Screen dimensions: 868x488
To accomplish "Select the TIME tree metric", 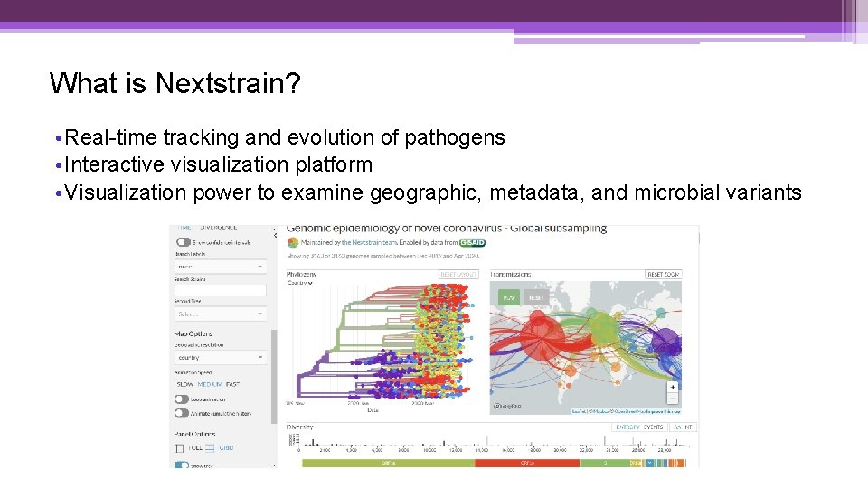I will coord(184,228).
